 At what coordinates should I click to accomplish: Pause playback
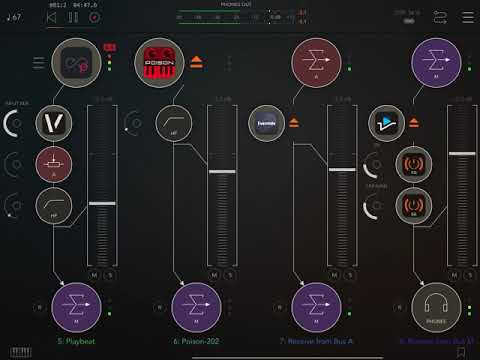click(x=73, y=17)
